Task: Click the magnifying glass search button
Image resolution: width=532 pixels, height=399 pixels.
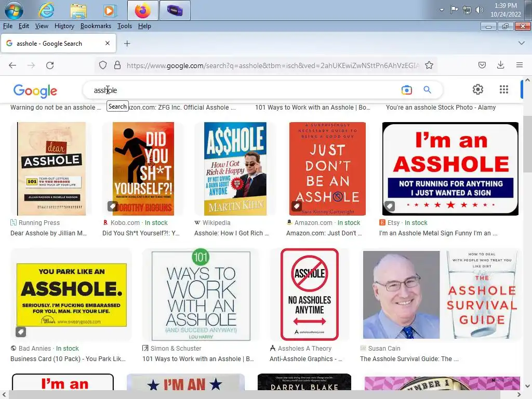Action: point(427,90)
